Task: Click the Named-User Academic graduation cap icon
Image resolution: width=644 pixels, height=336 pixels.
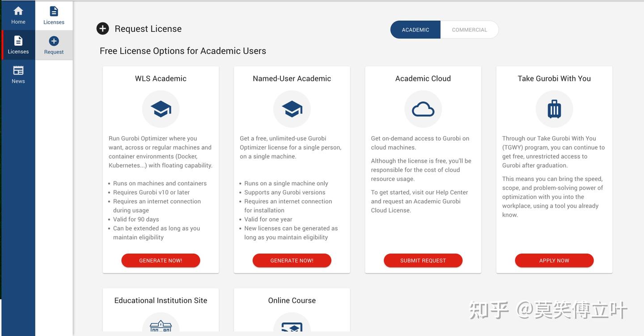Action: click(292, 109)
